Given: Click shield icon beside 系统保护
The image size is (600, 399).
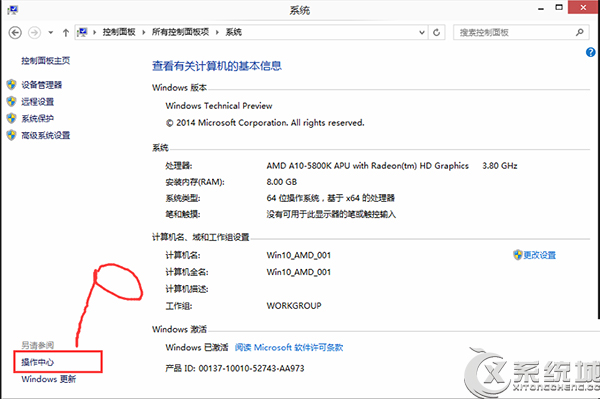Looking at the screenshot, I should pyautogui.click(x=11, y=118).
